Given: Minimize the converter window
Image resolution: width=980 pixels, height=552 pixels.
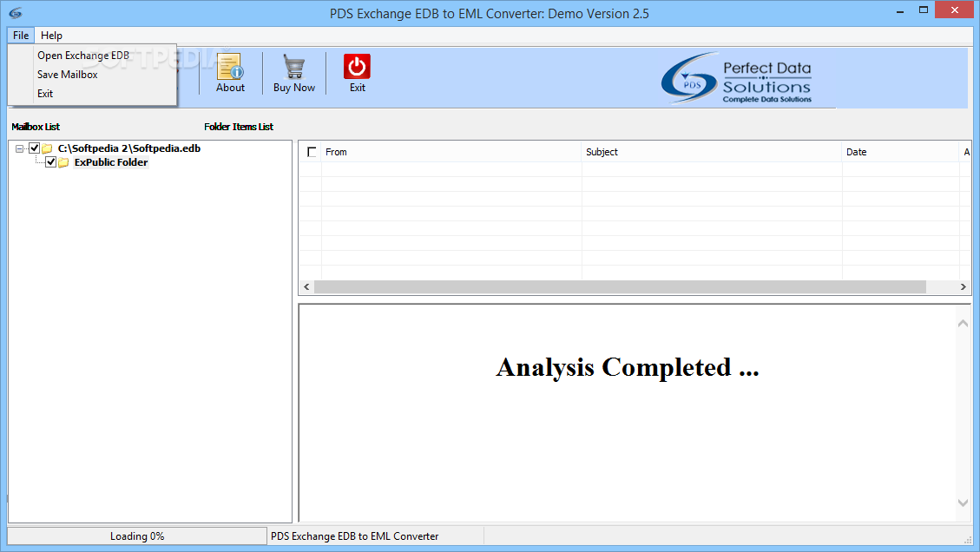Looking at the screenshot, I should point(900,10).
